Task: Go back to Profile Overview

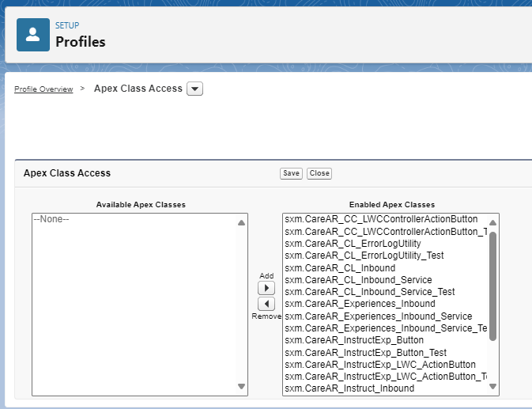Action: [43, 89]
